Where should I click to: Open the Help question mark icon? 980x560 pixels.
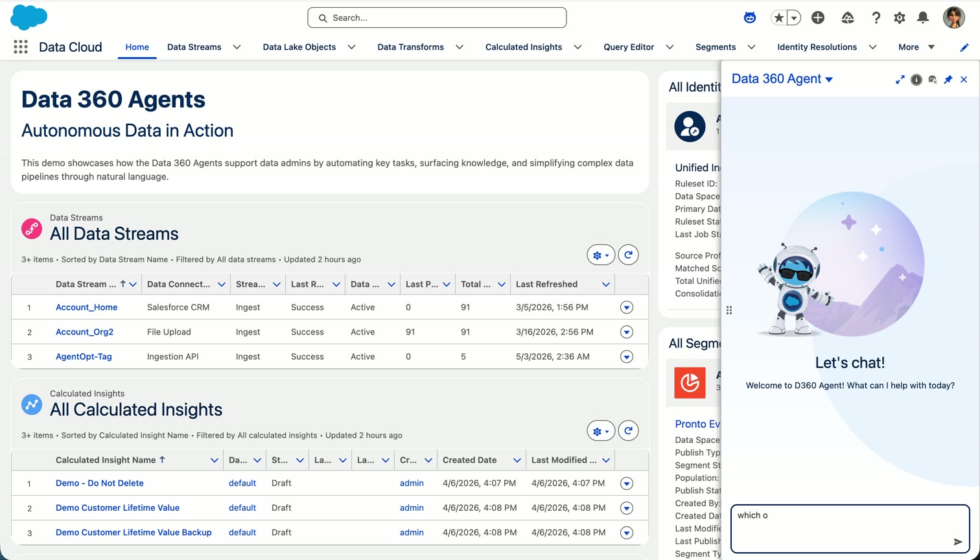pos(876,18)
